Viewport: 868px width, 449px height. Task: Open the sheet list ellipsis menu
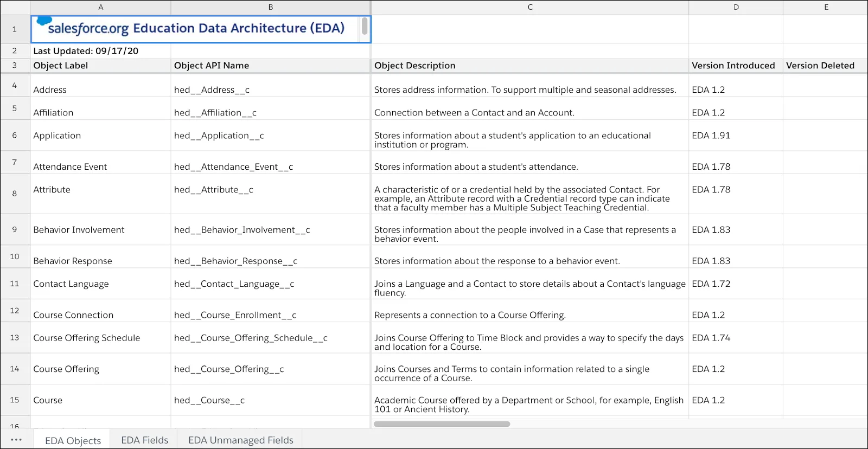[x=16, y=440]
